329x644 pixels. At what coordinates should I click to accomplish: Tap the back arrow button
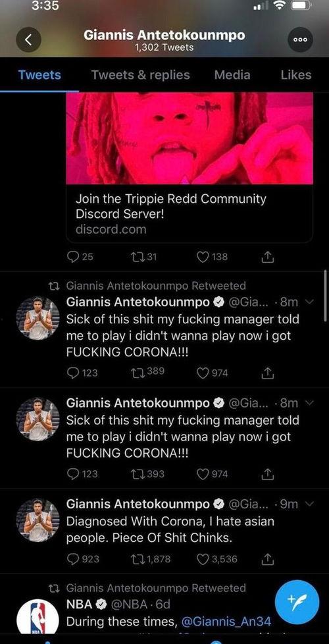(x=28, y=40)
